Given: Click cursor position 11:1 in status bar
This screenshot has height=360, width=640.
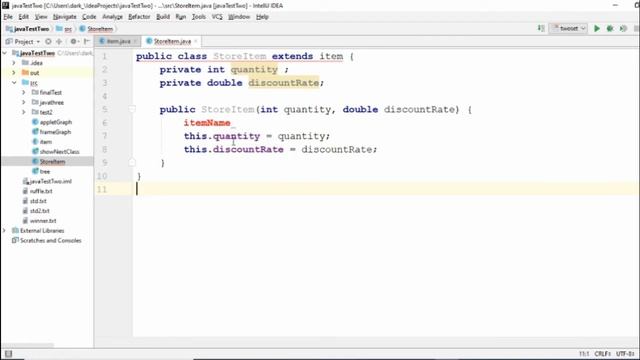Looking at the screenshot, I should 584,354.
